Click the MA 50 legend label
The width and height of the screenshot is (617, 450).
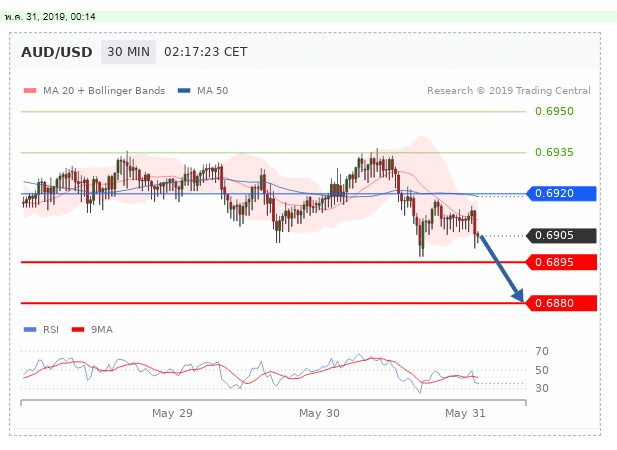(212, 91)
